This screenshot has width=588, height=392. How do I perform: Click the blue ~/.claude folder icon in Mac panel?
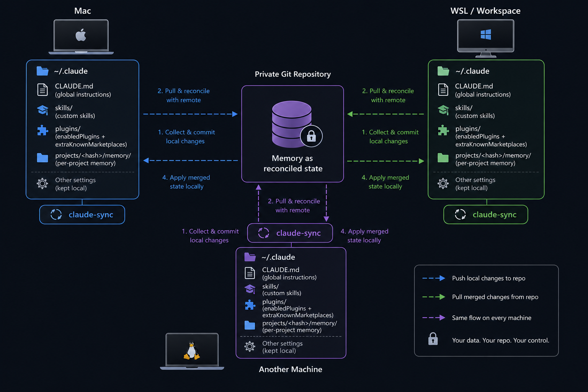pos(42,71)
